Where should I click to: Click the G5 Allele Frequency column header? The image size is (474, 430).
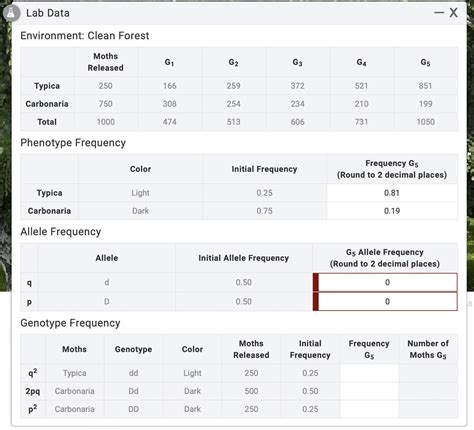(385, 258)
